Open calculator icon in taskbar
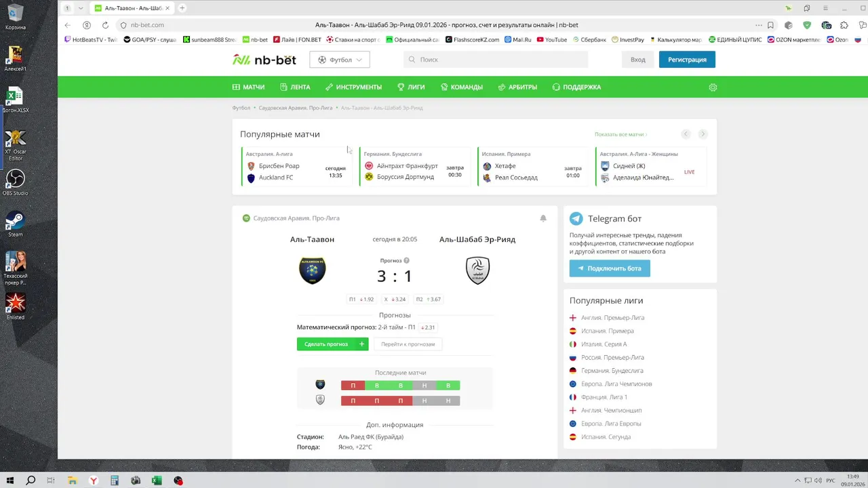 click(115, 481)
